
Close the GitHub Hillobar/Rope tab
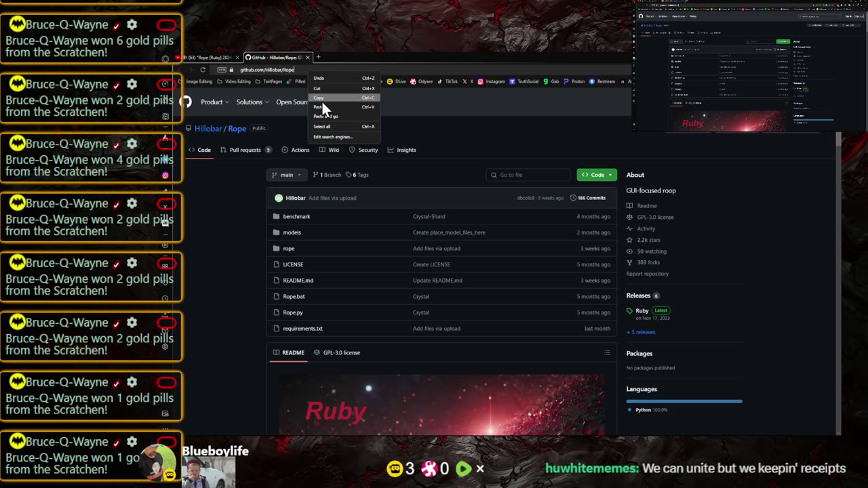(x=308, y=58)
